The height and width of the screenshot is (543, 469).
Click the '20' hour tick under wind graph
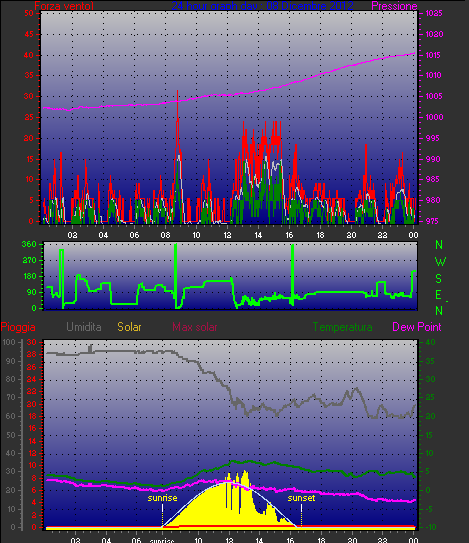351,235
